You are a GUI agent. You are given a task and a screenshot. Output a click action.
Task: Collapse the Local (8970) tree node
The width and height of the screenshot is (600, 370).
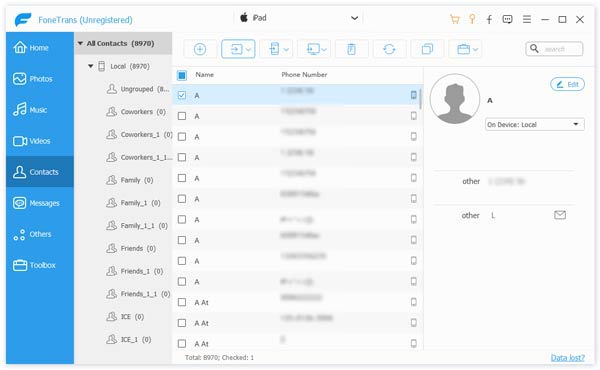tap(91, 66)
